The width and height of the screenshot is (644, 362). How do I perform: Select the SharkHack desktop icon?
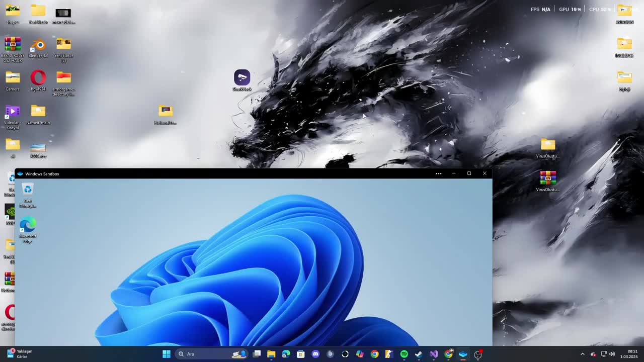[x=242, y=78]
